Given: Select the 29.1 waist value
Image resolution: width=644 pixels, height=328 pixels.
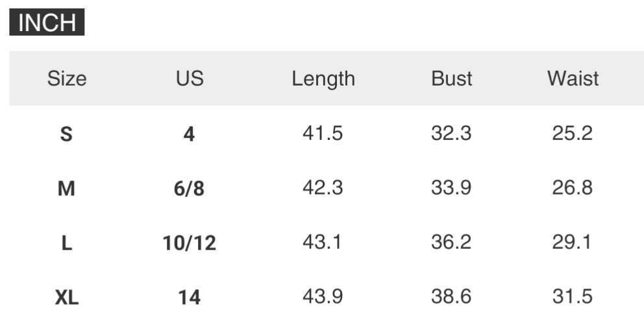Looking at the screenshot, I should pyautogui.click(x=573, y=242).
